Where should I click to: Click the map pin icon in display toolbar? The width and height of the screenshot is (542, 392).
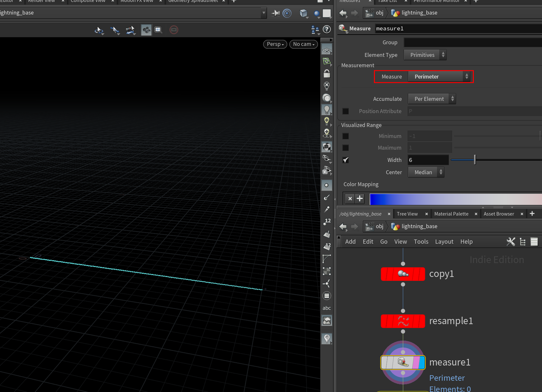pos(327,339)
